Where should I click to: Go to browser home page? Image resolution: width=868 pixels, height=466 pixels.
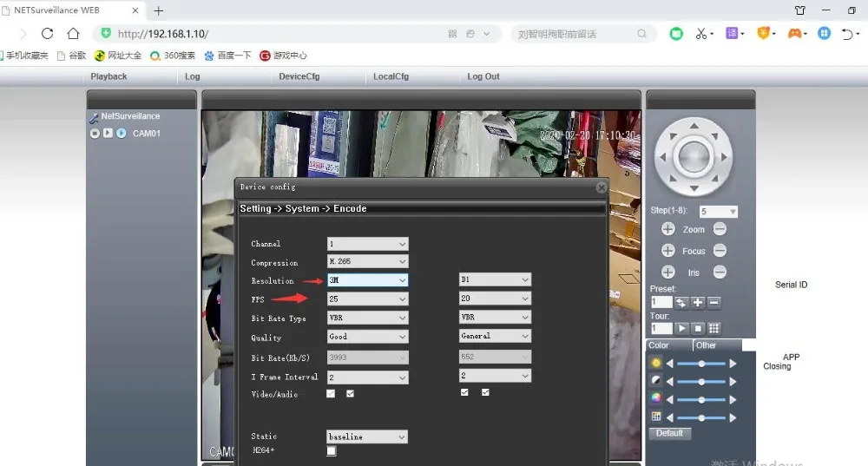pyautogui.click(x=73, y=33)
